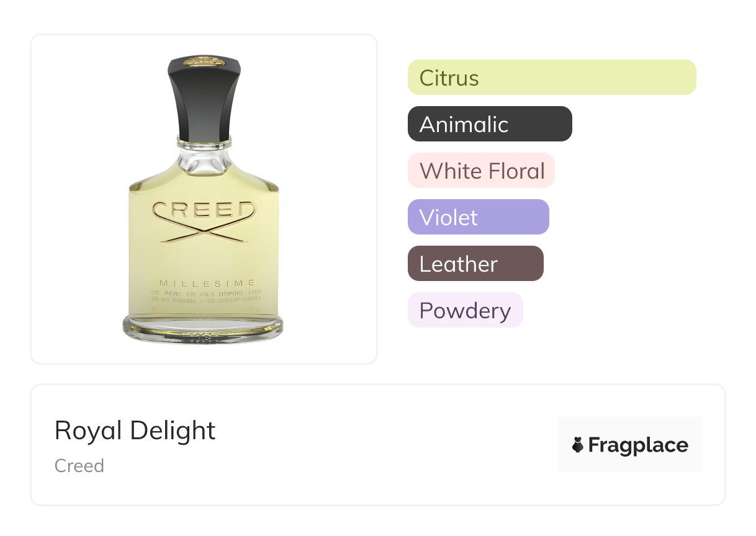Click the small French inscription on bottle
The width and height of the screenshot is (756, 536).
point(205,295)
